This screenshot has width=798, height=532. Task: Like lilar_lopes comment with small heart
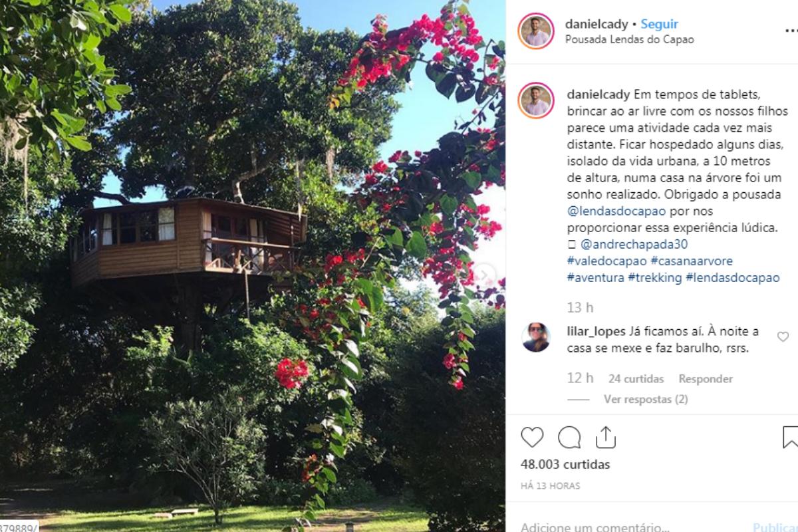(x=783, y=336)
